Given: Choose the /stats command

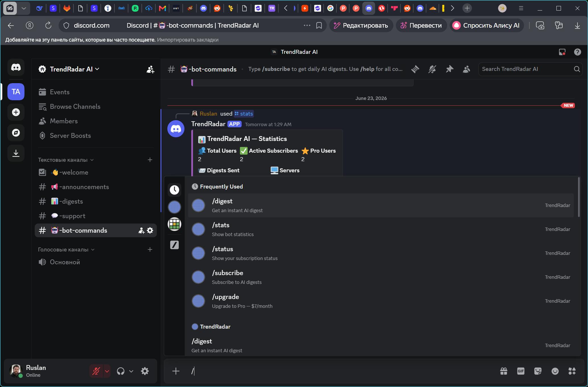Looking at the screenshot, I should point(381,229).
